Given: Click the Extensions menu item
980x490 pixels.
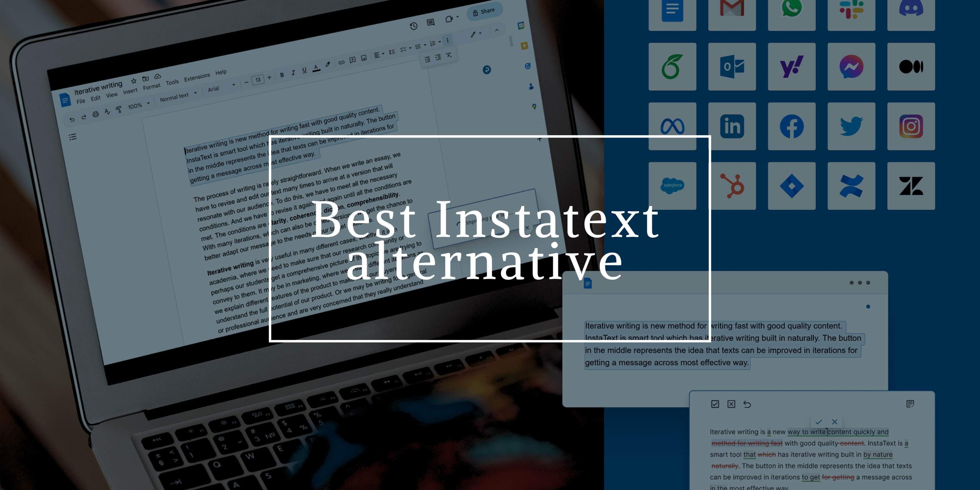Looking at the screenshot, I should [196, 77].
